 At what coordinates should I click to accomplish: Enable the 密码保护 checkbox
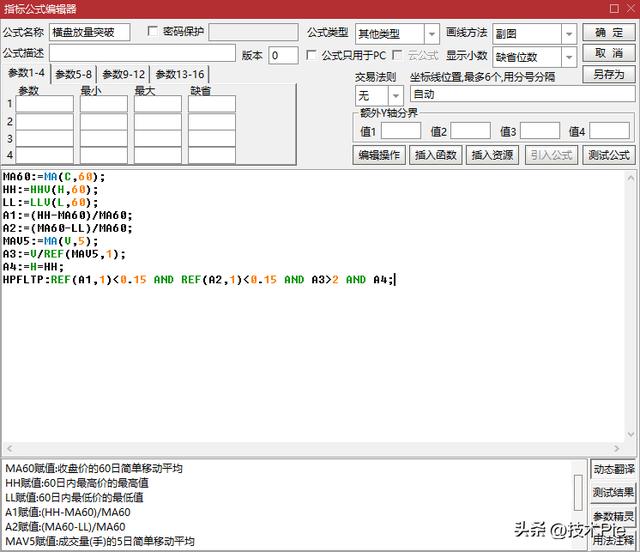[153, 31]
